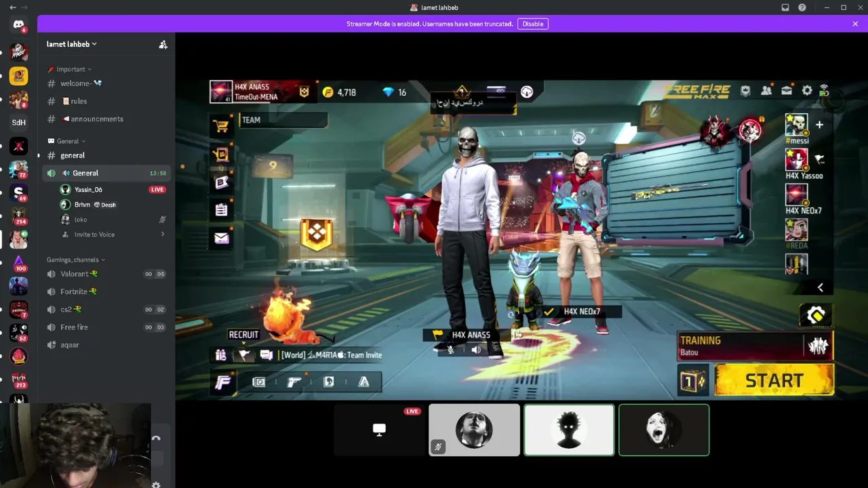Open the server icon with the 214 badge
The width and height of the screenshot is (868, 488).
(18, 216)
